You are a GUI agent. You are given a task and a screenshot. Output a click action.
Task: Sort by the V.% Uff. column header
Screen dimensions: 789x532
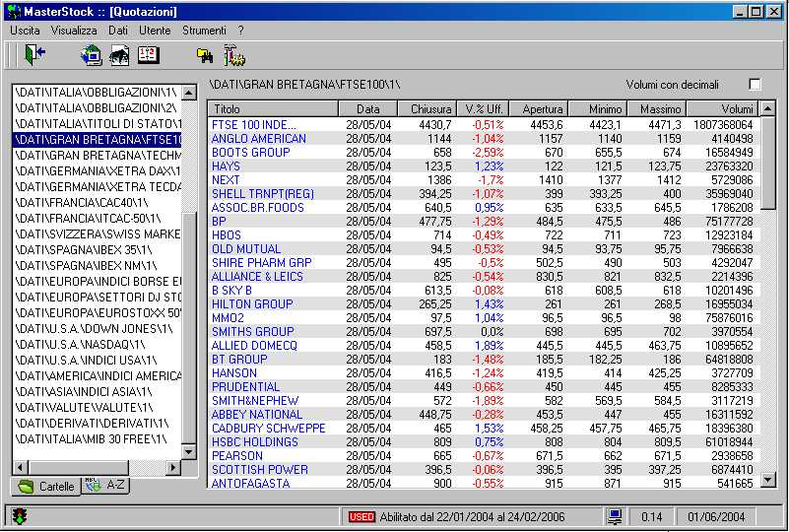click(483, 108)
